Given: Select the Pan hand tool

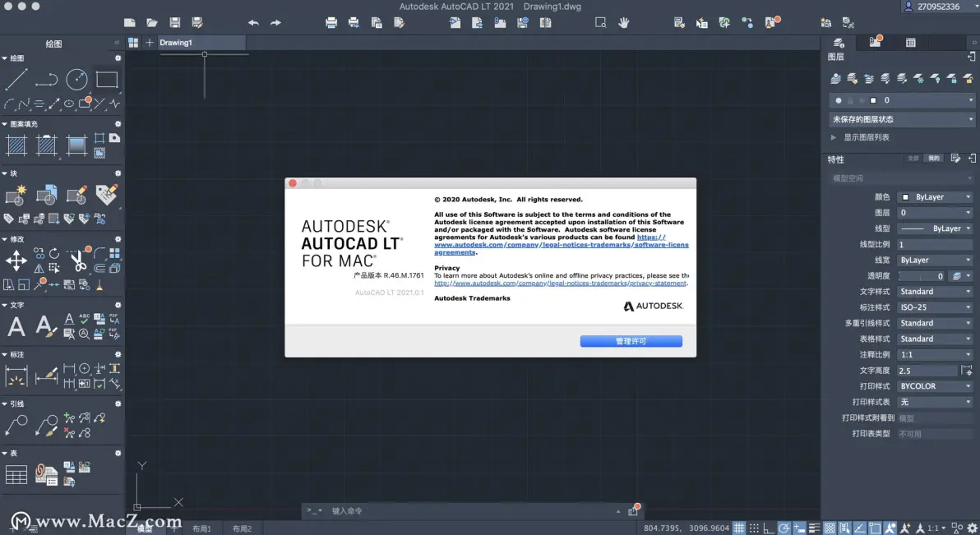Looking at the screenshot, I should point(623,22).
